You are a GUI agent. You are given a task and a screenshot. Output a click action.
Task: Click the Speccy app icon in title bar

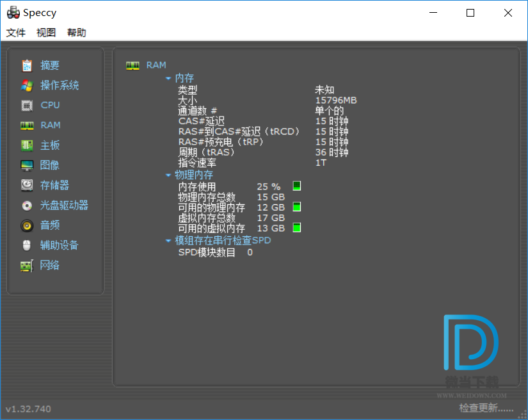click(13, 12)
